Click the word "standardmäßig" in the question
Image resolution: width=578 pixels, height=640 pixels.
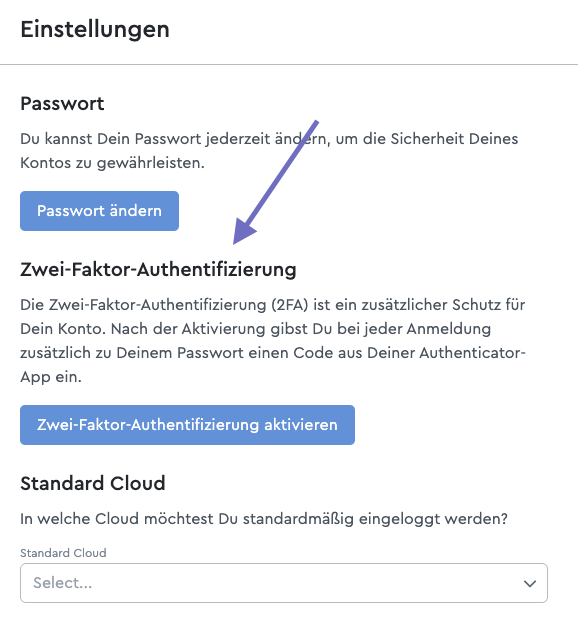pyautogui.click(x=298, y=519)
